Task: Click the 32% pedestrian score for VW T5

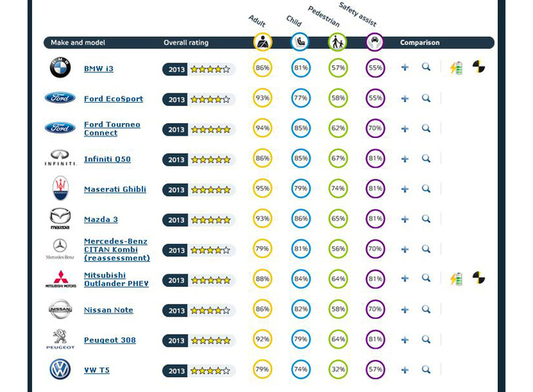Action: tap(337, 370)
